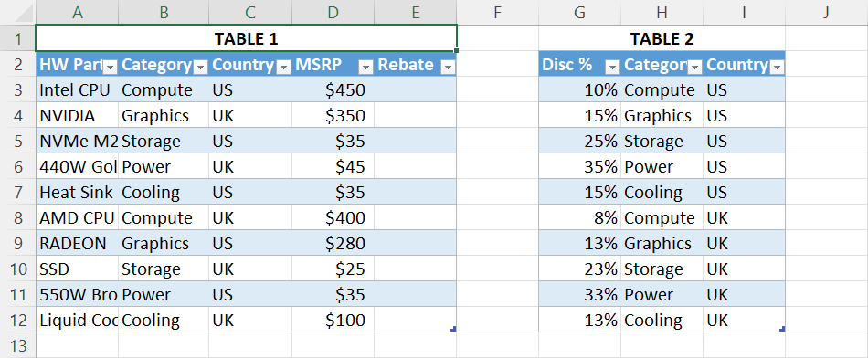Select the 550W Bro cell
This screenshot has height=358, width=868.
77,294
